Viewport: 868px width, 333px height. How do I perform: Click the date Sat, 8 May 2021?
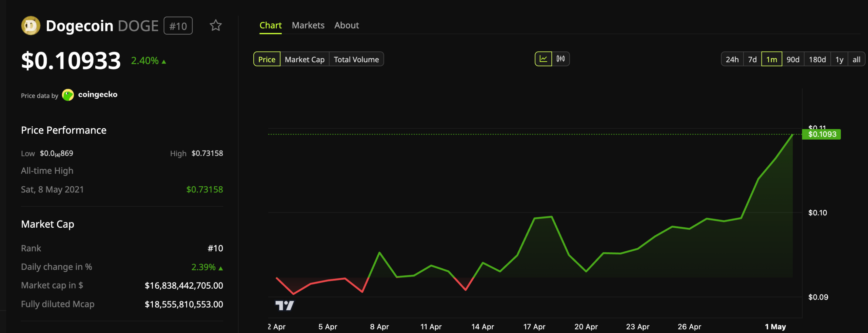coord(52,189)
